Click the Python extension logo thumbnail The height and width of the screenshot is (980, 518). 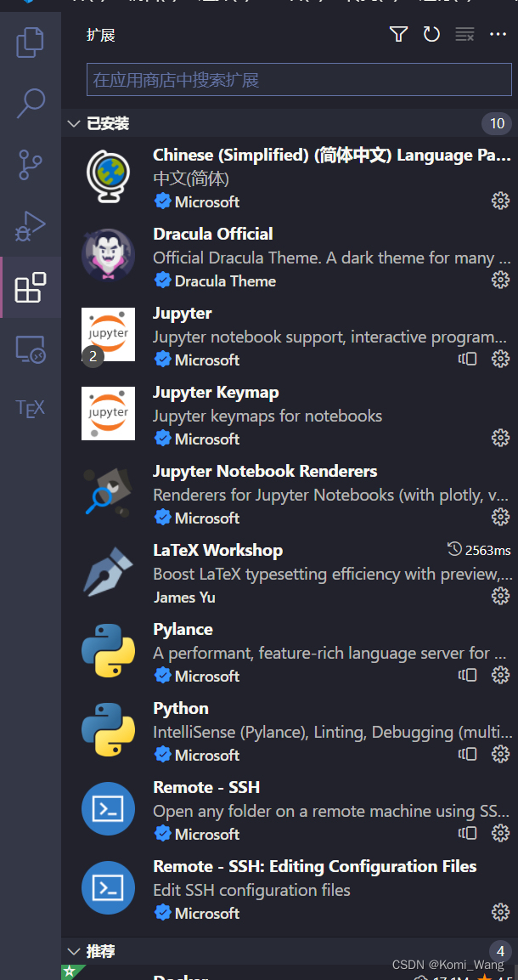coord(108,729)
